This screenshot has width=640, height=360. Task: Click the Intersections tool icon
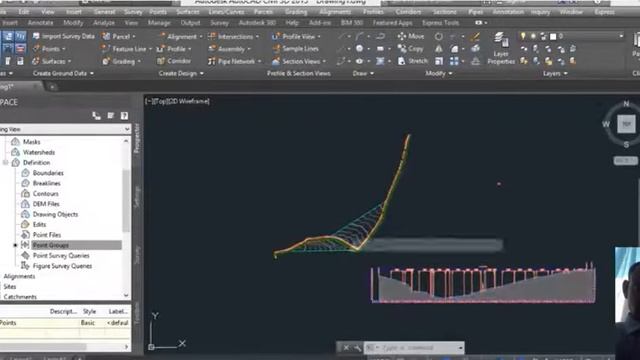[x=212, y=36]
